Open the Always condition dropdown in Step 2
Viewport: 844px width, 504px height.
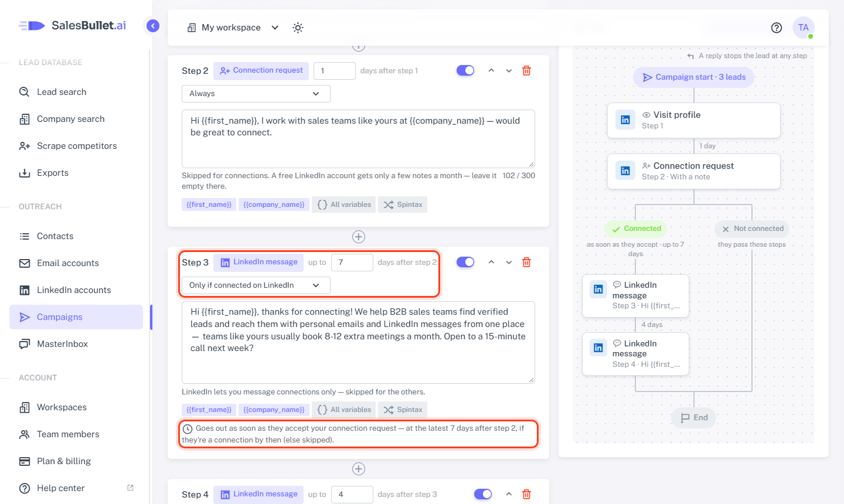[256, 94]
